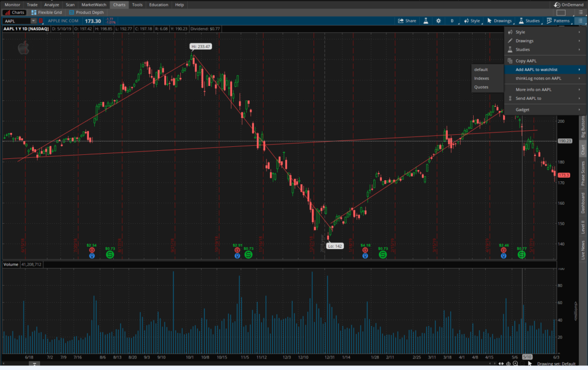Click the flask icon next to Share
This screenshot has height=370, width=588.
click(426, 21)
